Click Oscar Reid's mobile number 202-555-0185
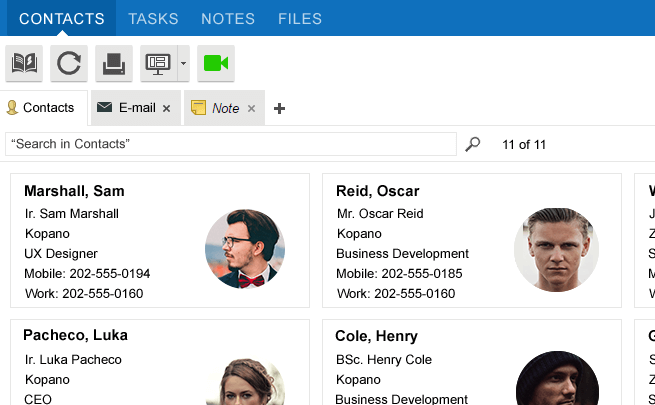Screen dimensions: 655x405 click(x=422, y=273)
